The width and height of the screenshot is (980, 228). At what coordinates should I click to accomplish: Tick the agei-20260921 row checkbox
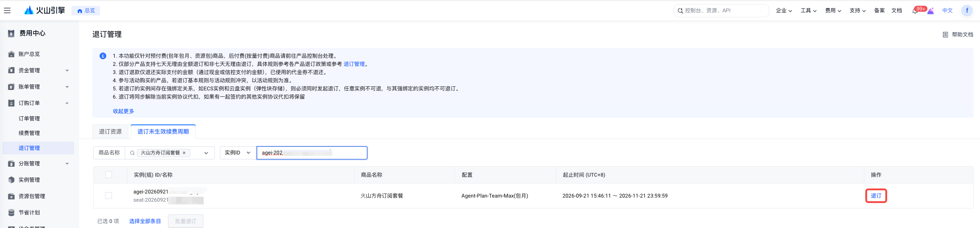(x=108, y=196)
